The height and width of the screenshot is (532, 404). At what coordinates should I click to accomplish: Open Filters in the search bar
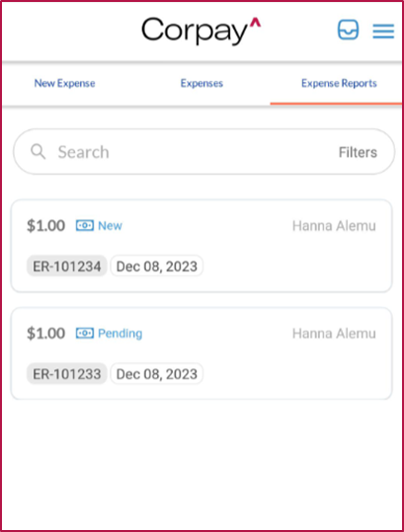[x=358, y=152]
